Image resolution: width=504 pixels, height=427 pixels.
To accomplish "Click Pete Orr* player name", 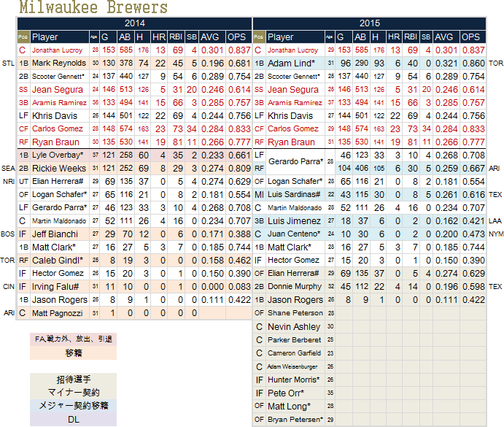I will tap(286, 393).
